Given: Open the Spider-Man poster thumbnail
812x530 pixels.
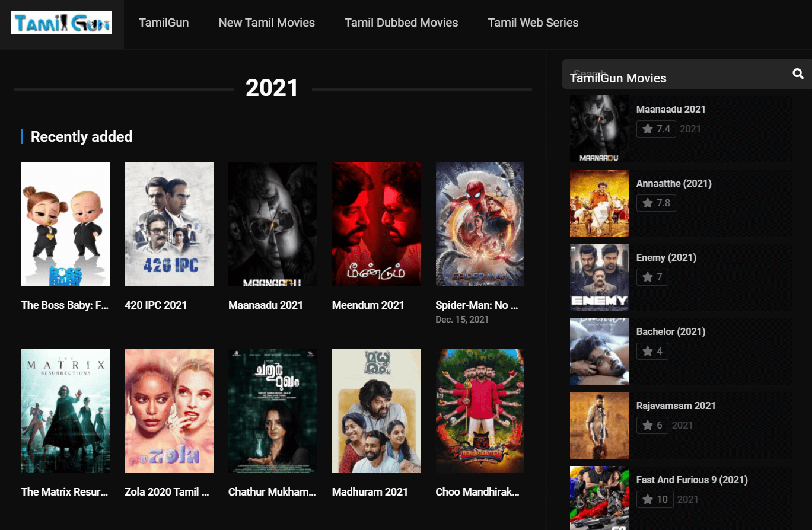Looking at the screenshot, I should 480,225.
